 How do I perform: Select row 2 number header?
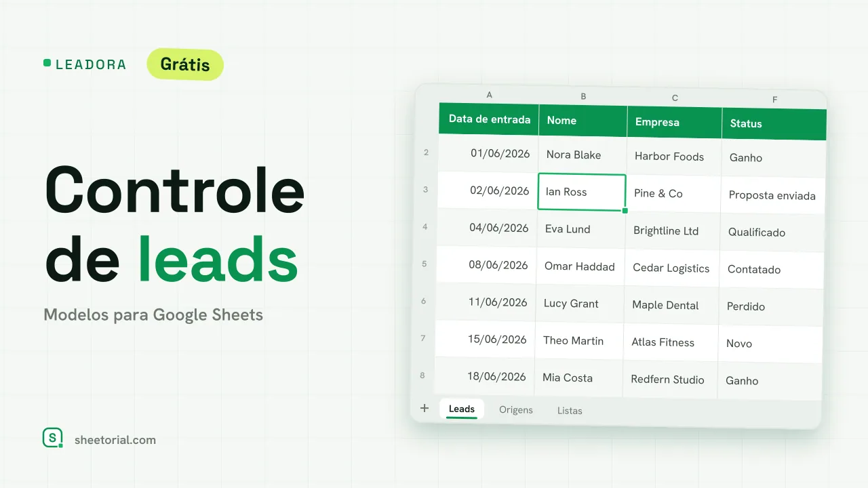(426, 152)
